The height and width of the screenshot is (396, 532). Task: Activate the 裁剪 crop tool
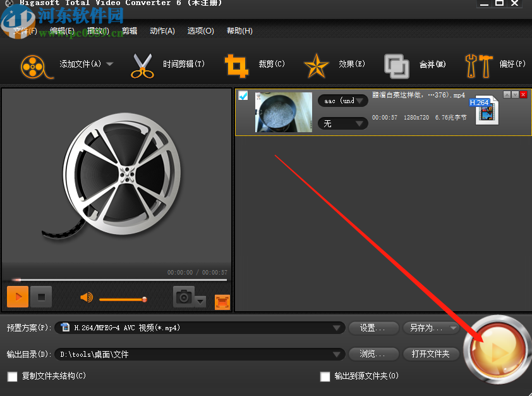pos(237,66)
